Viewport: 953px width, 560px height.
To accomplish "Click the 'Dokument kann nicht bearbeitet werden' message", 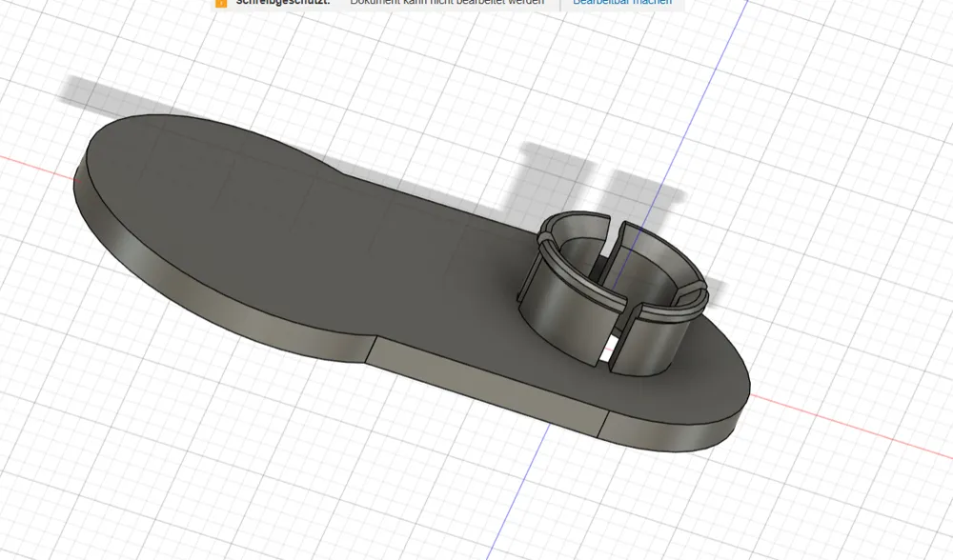I will (447, 3).
